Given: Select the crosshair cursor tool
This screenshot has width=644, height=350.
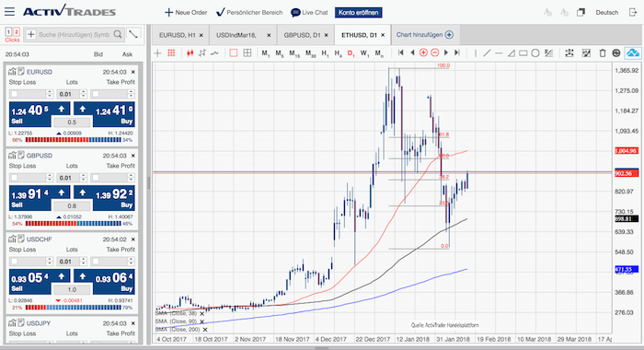Looking at the screenshot, I should [x=157, y=53].
